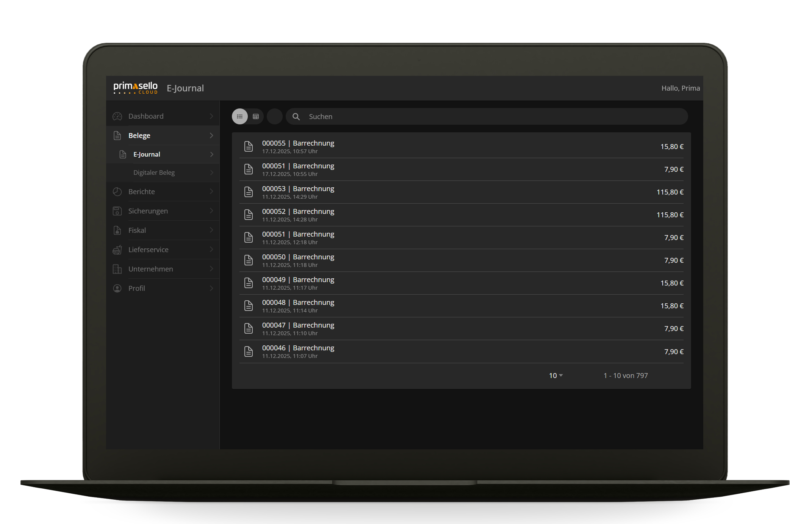Image resolution: width=812 pixels, height=524 pixels.
Task: Select E-Journal submenu item
Action: [147, 154]
